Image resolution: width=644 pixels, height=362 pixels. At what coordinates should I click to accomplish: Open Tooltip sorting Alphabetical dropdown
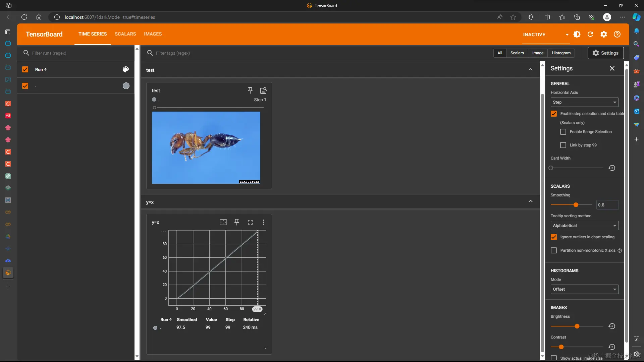pyautogui.click(x=584, y=226)
